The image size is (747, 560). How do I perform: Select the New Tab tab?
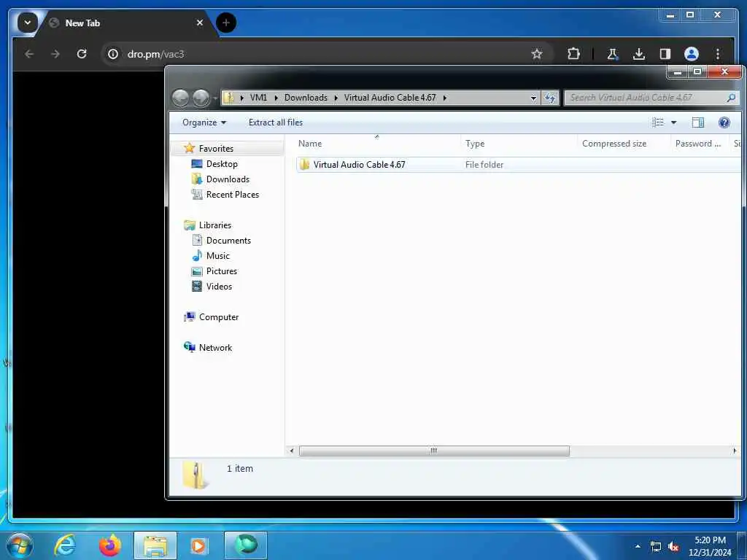pyautogui.click(x=126, y=23)
